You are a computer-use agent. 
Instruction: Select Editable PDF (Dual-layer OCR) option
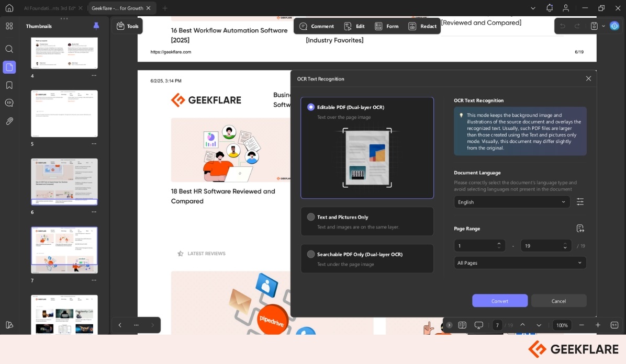367,147
